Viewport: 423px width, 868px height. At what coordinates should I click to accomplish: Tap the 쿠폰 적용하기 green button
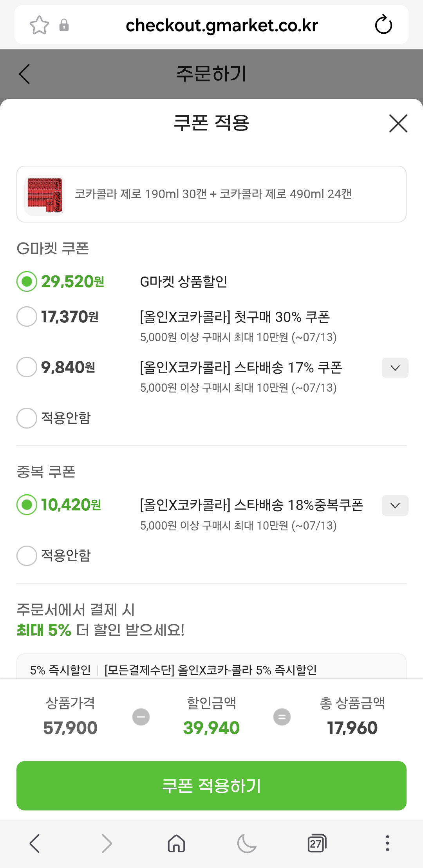coord(211,786)
